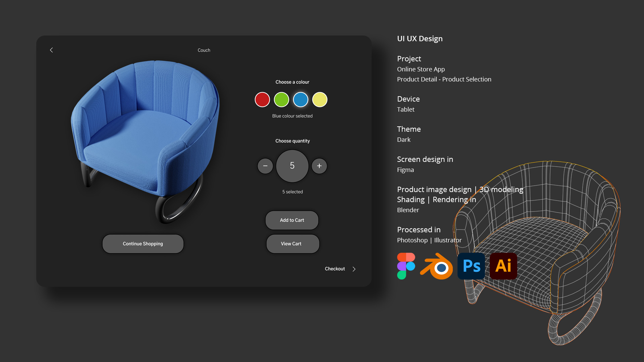Click the Couch page title
Screen dimensions: 644x362
pyautogui.click(x=204, y=50)
